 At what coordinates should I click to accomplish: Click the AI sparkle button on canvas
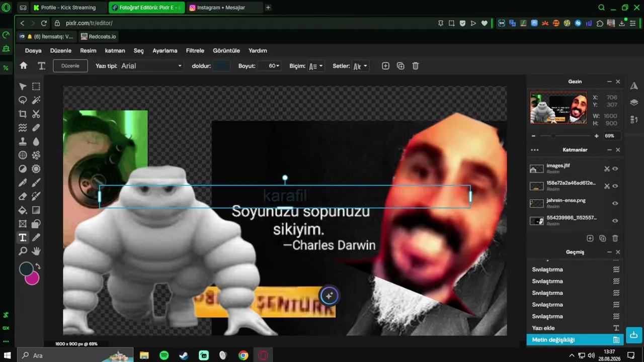click(x=329, y=296)
